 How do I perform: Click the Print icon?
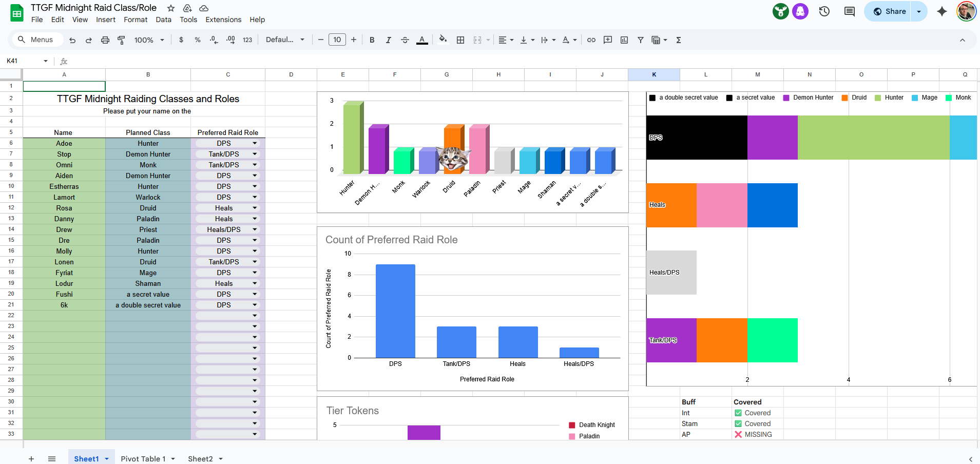(105, 40)
